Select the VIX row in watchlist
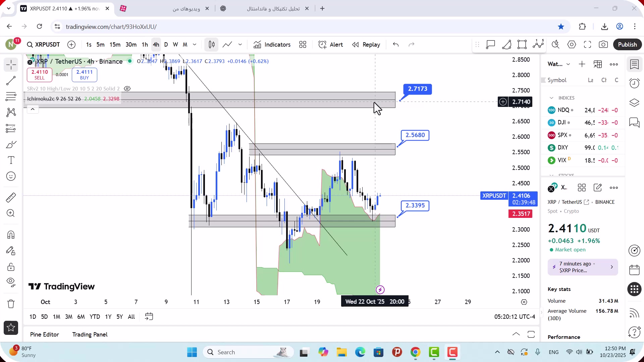 coord(583,161)
